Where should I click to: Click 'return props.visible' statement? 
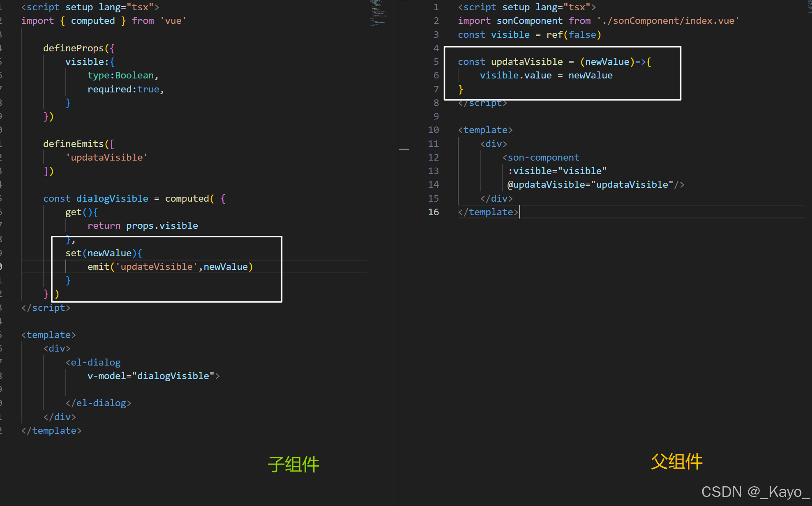[143, 225]
